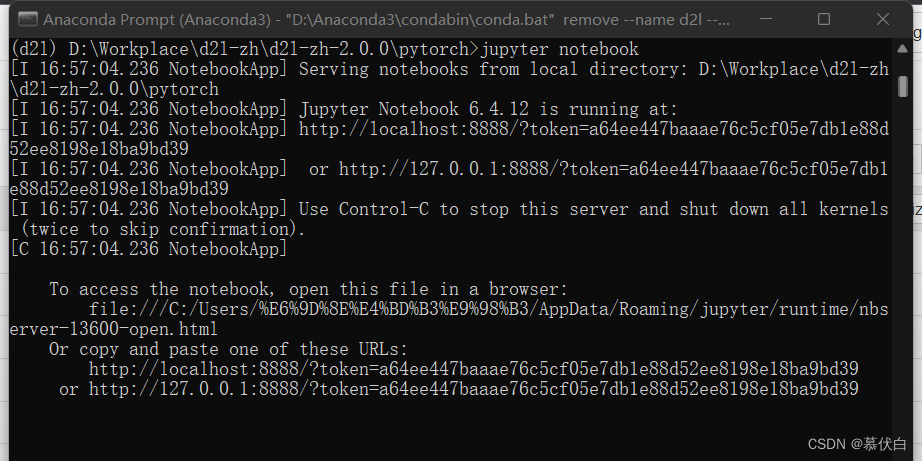This screenshot has height=461, width=922.
Task: Click the 'Use Control-C to stop this server' line
Action: (449, 209)
